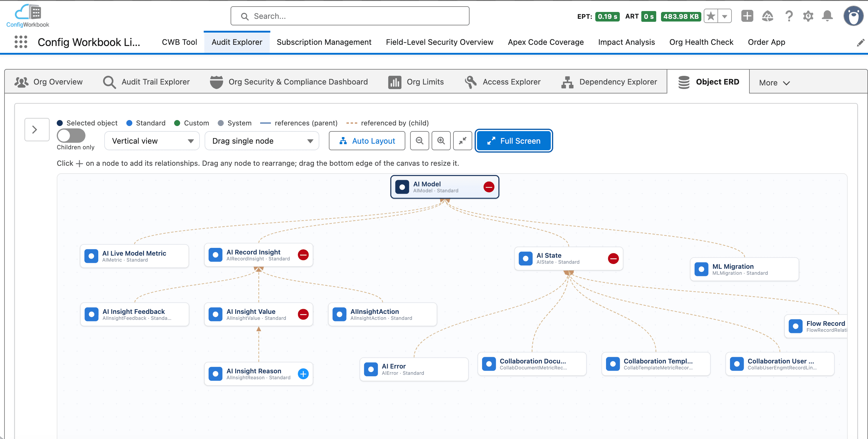Click the AIInsightAction node icon

[x=339, y=314]
